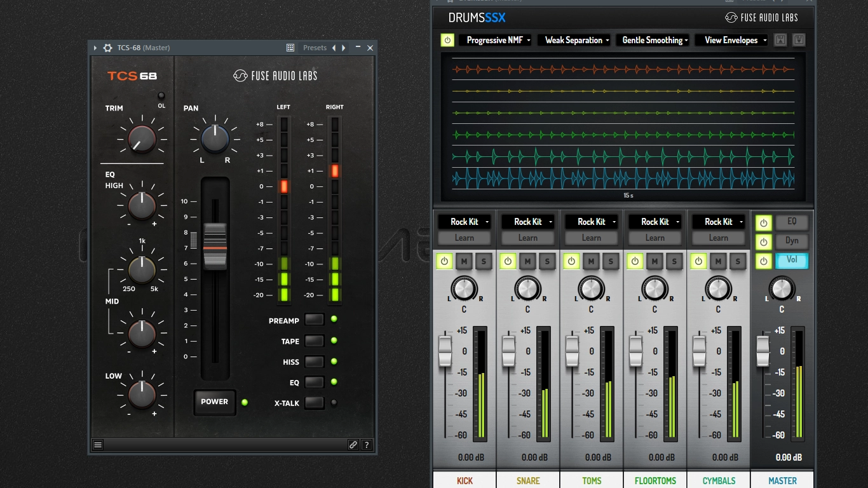868x488 pixels.
Task: Click Learn button on the Cymbals channel
Action: coord(718,238)
